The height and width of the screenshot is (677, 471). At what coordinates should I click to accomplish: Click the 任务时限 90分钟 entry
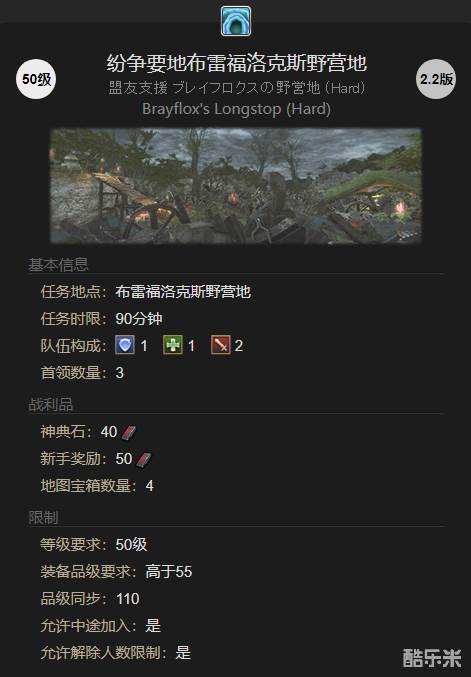point(101,319)
